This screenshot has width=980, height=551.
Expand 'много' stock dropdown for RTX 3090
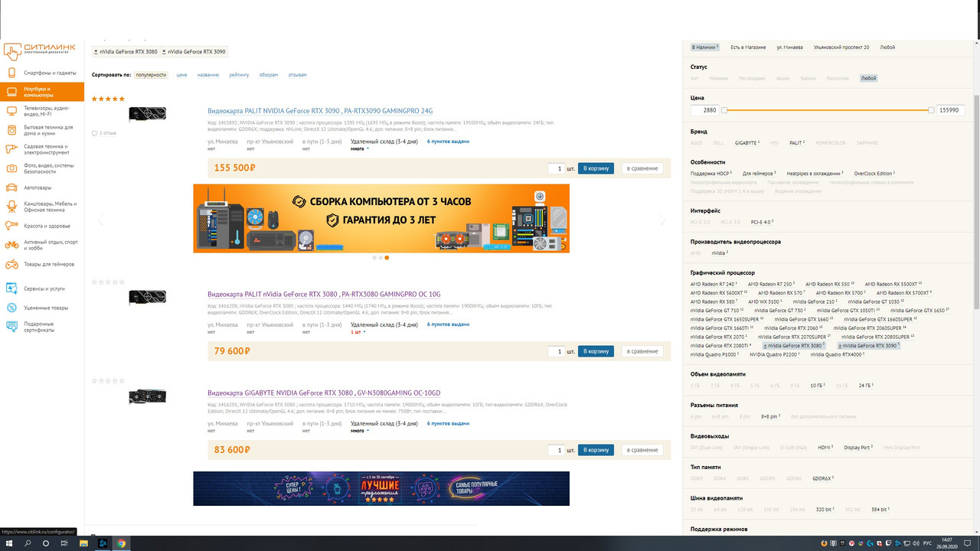(360, 149)
